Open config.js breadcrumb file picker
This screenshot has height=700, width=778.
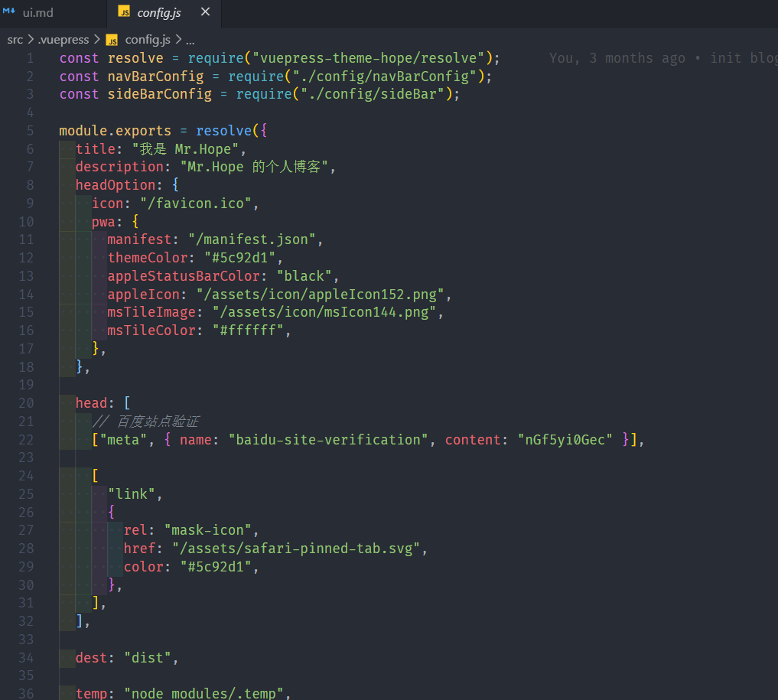(148, 40)
